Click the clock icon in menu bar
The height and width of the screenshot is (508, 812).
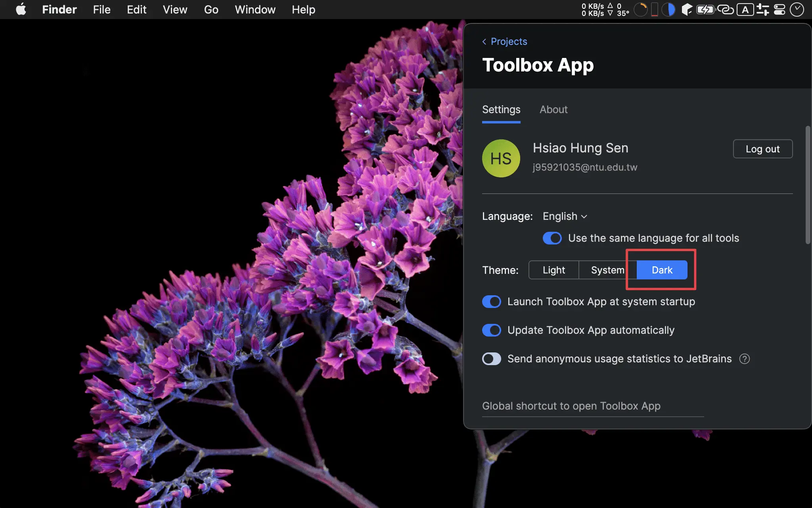(797, 10)
